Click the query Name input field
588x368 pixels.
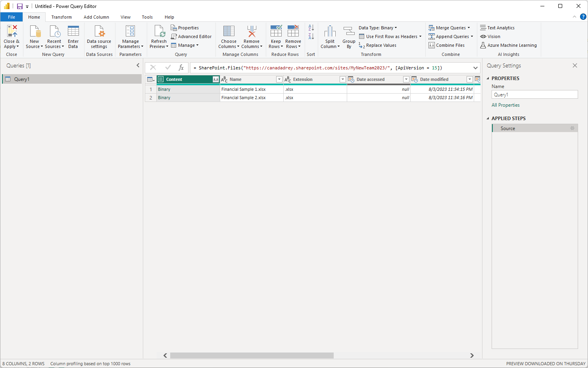point(534,94)
